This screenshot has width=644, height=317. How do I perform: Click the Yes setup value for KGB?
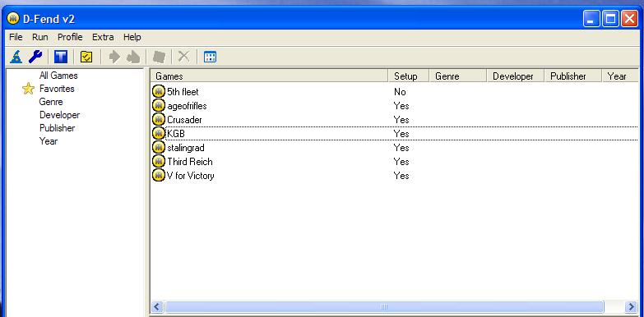pyautogui.click(x=401, y=134)
